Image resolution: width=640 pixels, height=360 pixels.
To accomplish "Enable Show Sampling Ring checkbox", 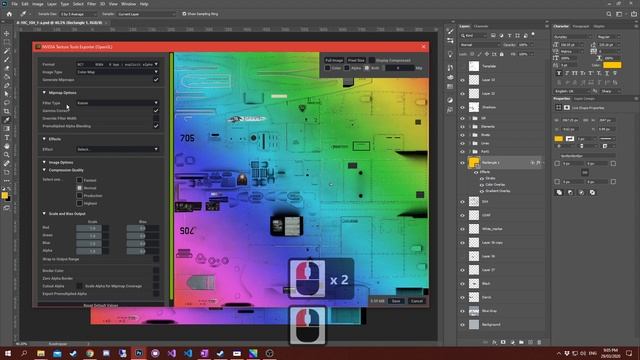I will point(184,14).
